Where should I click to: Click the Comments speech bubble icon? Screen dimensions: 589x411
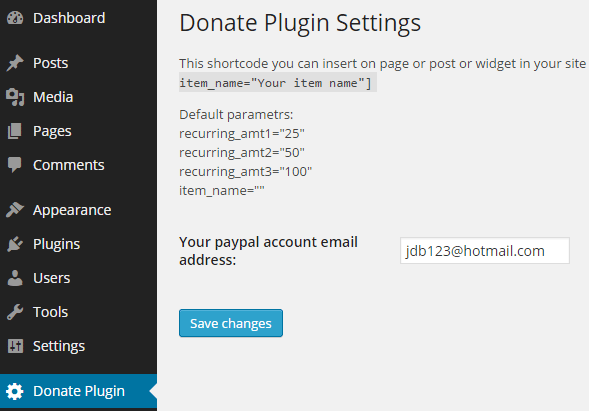[15, 165]
